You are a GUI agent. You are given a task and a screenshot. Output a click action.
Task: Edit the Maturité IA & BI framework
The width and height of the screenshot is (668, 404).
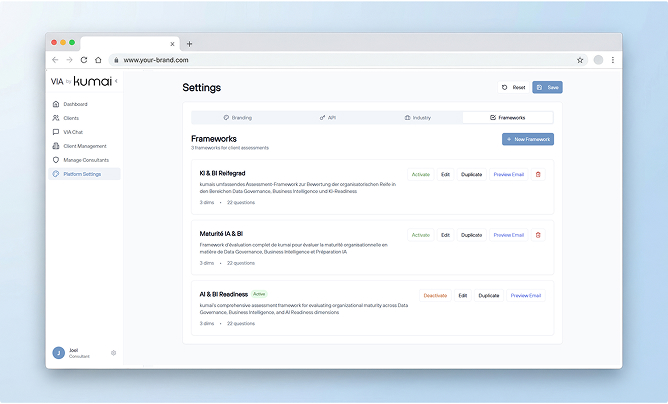pyautogui.click(x=445, y=235)
